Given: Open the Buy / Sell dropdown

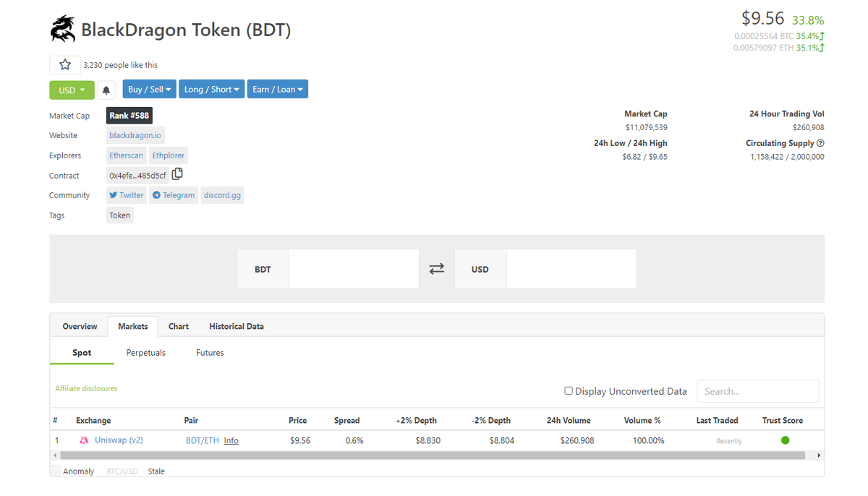Looking at the screenshot, I should pos(150,90).
